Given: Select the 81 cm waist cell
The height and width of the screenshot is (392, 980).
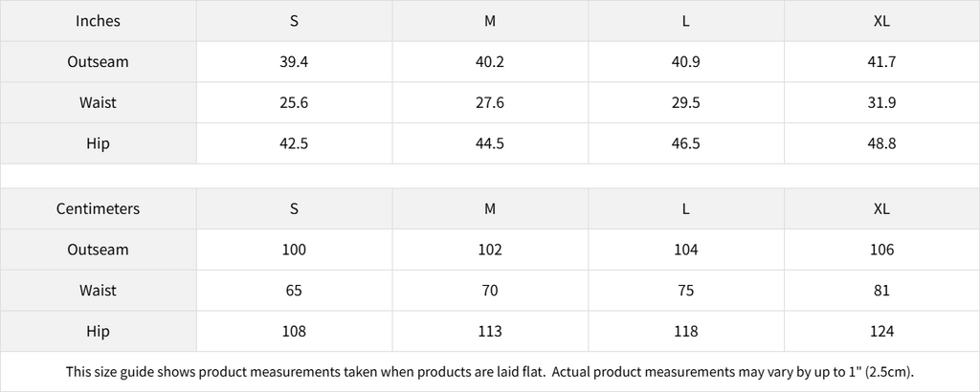Looking at the screenshot, I should click(x=881, y=291).
